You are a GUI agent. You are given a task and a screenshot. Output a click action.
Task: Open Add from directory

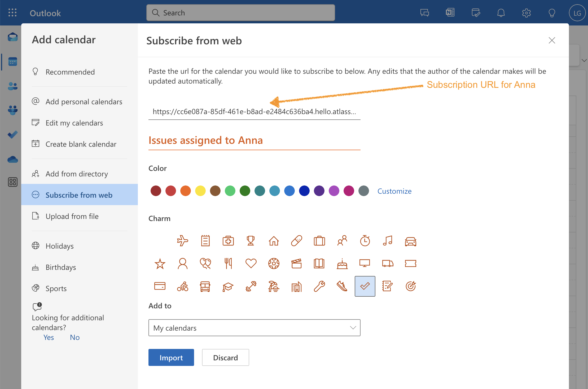point(80,174)
